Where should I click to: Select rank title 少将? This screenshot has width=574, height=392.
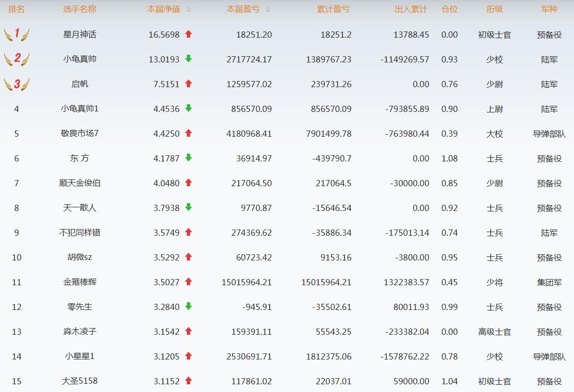(x=494, y=282)
